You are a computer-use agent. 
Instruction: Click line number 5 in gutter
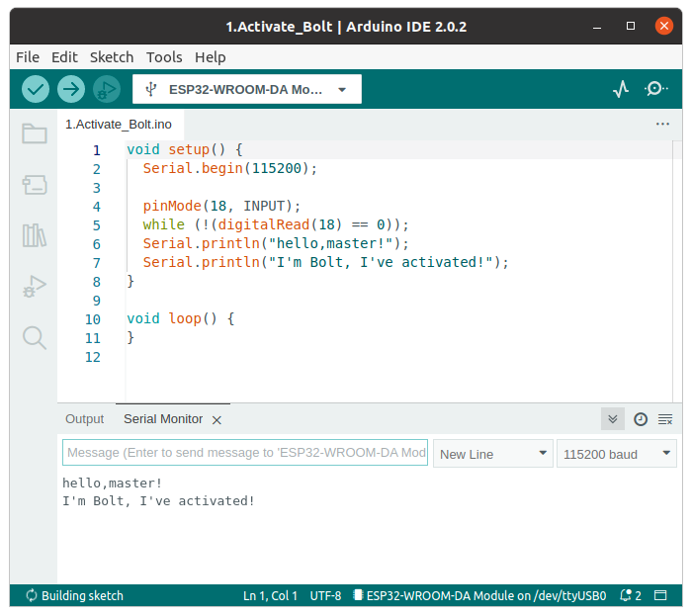97,225
